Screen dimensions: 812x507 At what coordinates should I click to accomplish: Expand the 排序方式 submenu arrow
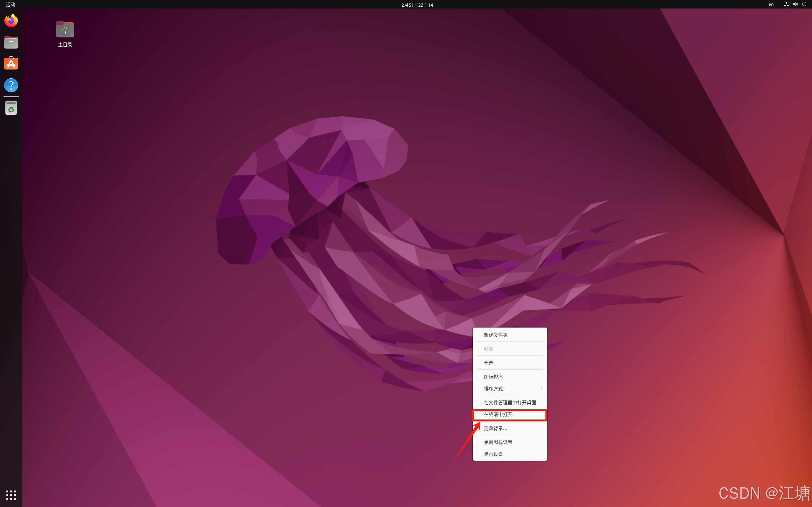coord(541,388)
